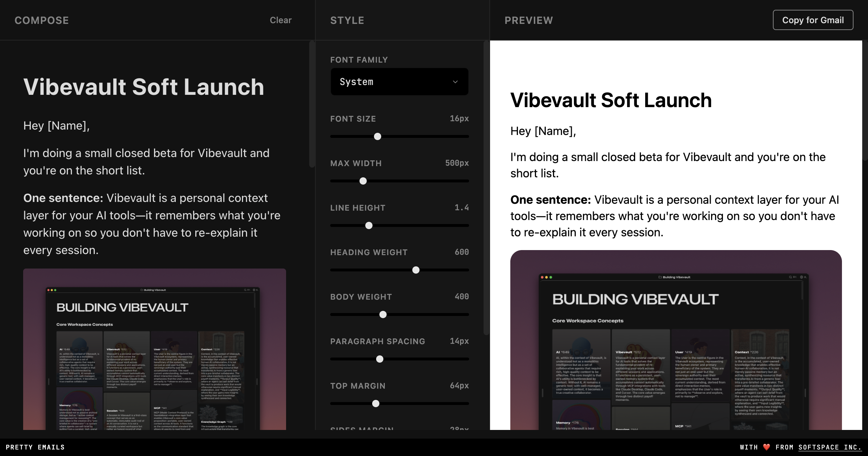
Task: Click the Vibevault Soft Launch compose heading
Action: tap(144, 87)
